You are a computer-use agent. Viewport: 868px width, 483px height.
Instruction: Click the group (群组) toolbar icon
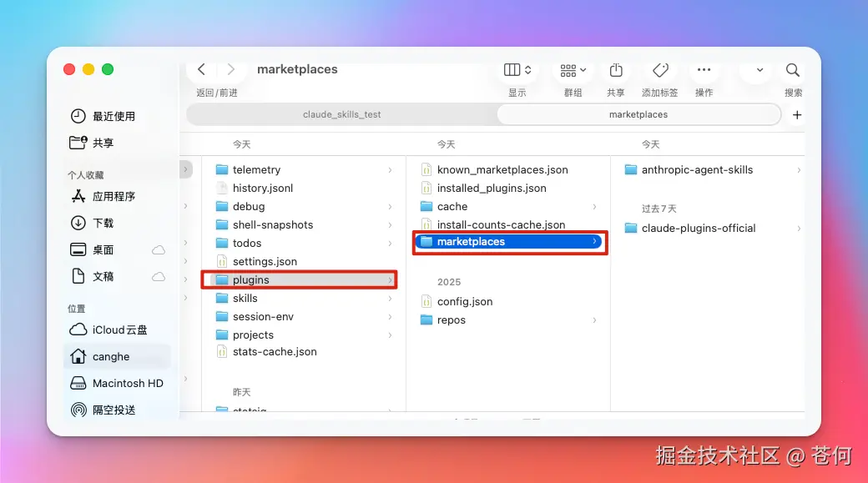572,70
